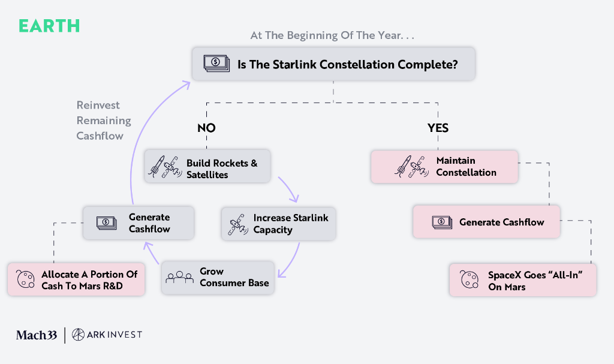
Task: Click the 'Grow Consumer Base' label text
Action: 234,277
